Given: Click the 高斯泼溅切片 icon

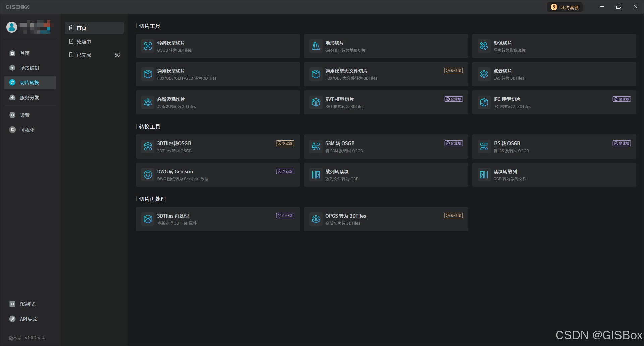Looking at the screenshot, I should pyautogui.click(x=148, y=102).
